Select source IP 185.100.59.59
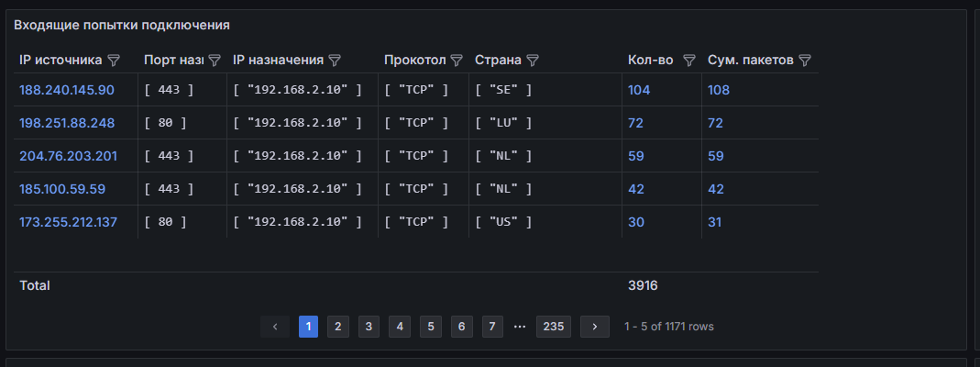The height and width of the screenshot is (367, 980). (x=62, y=189)
